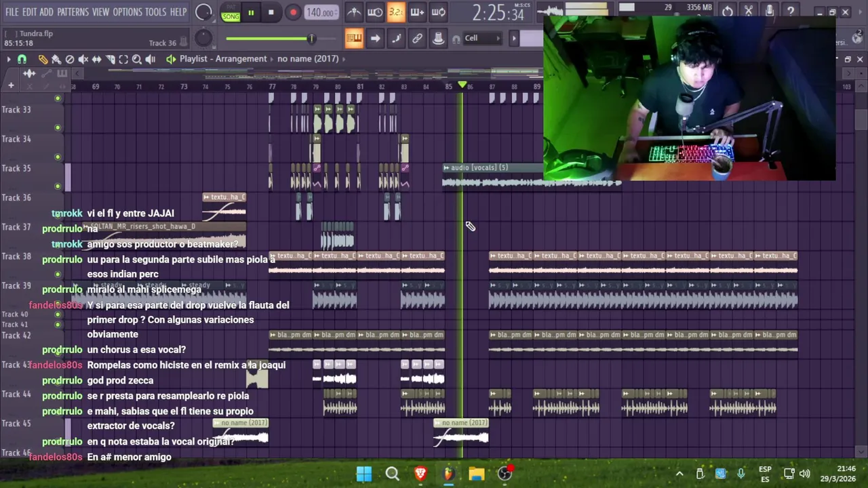This screenshot has height=488, width=868.
Task: Select the pencil draw tool
Action: [43, 60]
